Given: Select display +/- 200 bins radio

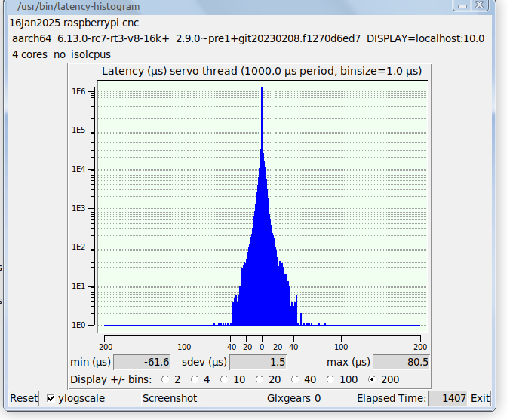Looking at the screenshot, I should [371, 379].
